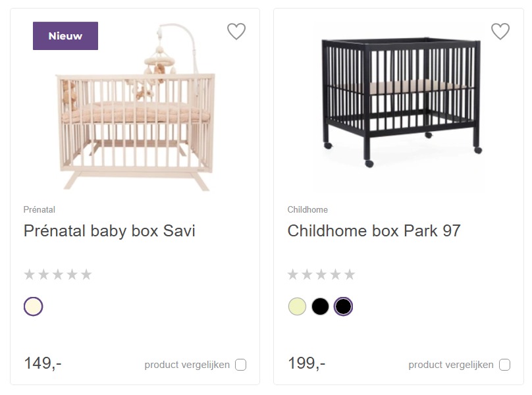
Task: Click product vergelijken label under Savi box
Action: pos(187,365)
